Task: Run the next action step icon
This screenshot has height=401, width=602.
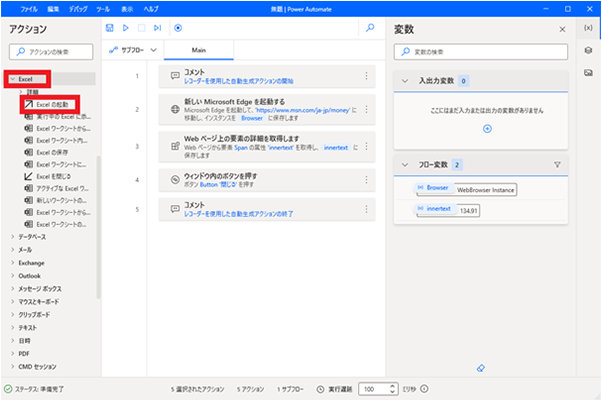Action: pos(157,28)
